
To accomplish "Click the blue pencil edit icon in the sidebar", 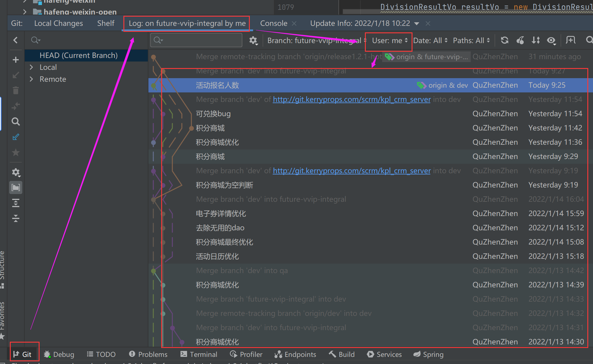I will click(x=16, y=137).
